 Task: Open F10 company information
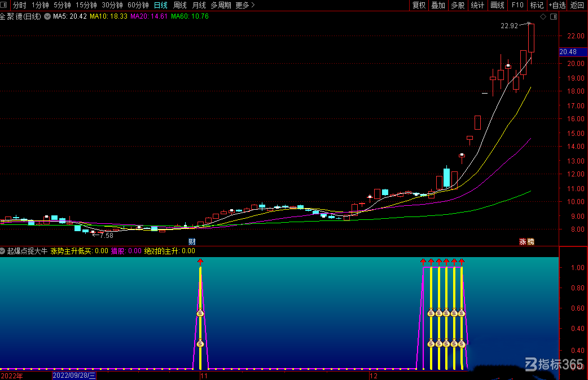coord(517,5)
